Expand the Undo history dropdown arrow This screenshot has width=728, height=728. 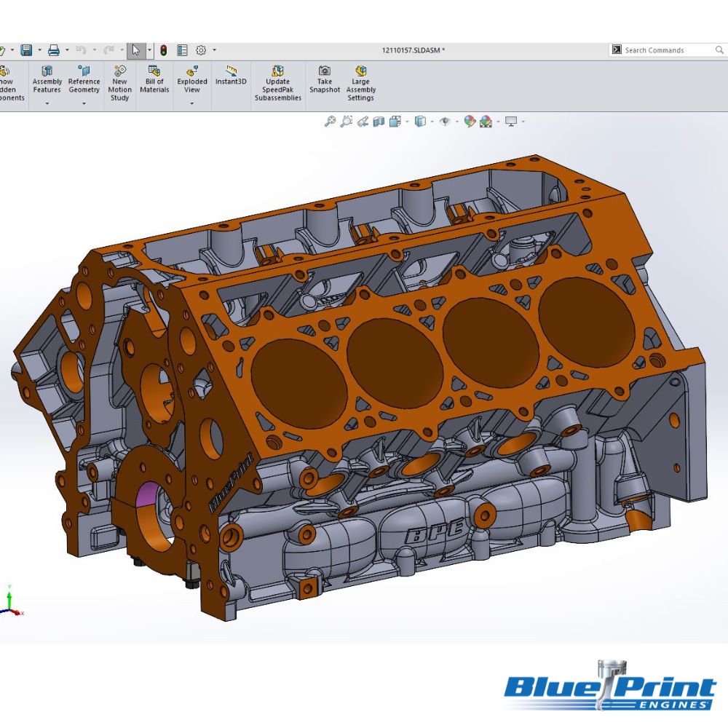tap(94, 50)
